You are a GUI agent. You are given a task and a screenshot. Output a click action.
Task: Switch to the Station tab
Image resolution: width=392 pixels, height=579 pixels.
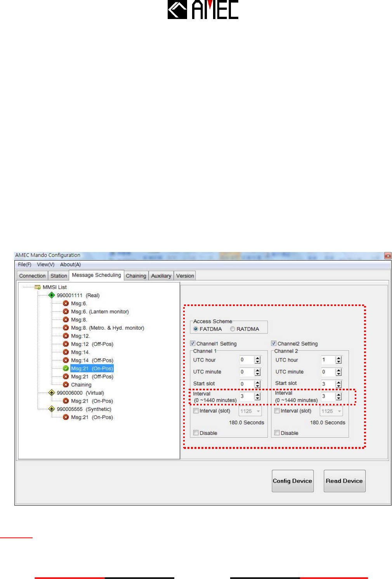(59, 276)
